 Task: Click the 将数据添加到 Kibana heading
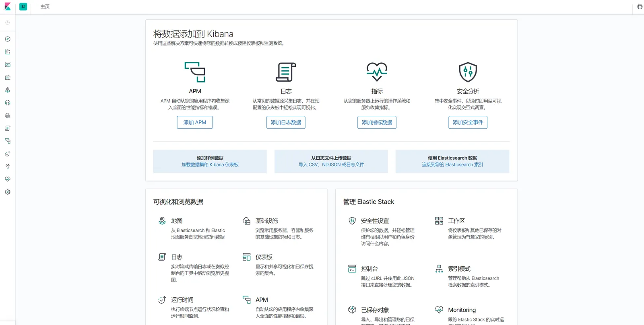(193, 34)
